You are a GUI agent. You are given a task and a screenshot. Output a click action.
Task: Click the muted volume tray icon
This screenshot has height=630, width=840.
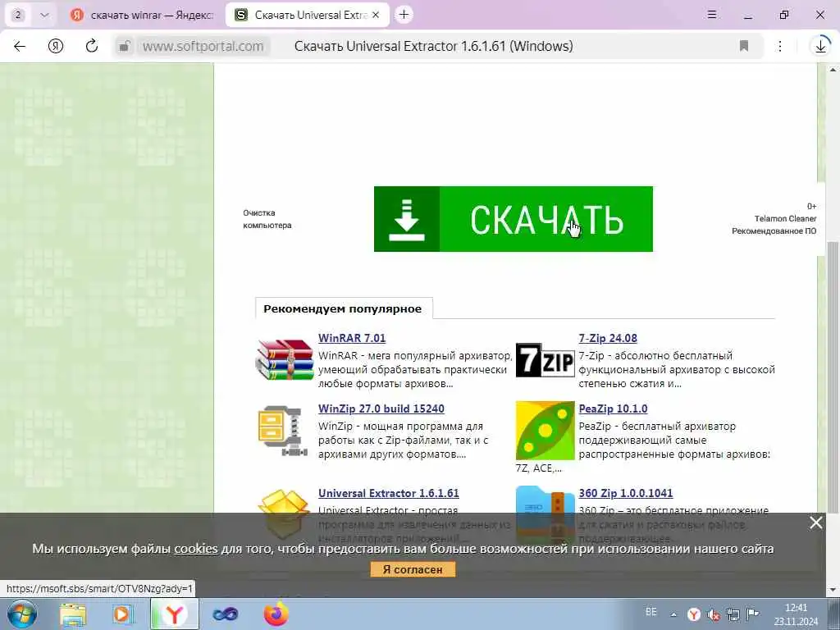tap(714, 614)
